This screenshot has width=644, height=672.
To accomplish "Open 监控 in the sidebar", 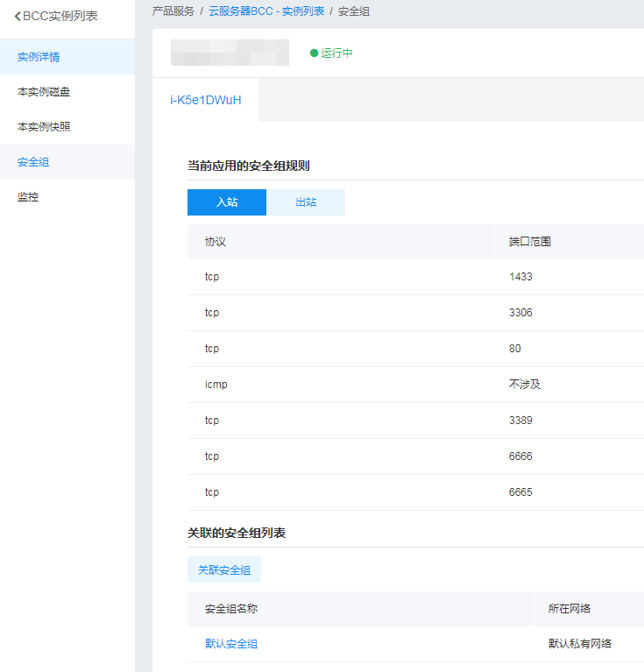I will (67, 197).
